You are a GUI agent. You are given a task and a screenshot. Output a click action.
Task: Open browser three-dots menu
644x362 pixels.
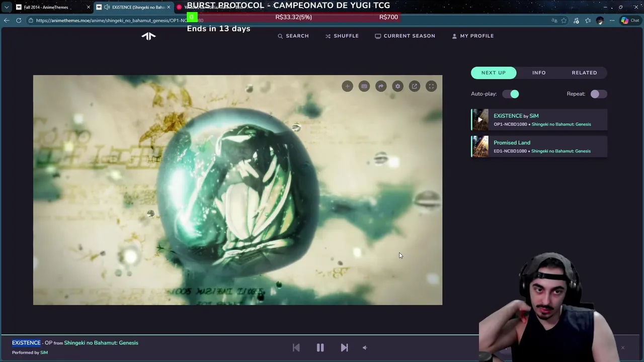click(612, 21)
